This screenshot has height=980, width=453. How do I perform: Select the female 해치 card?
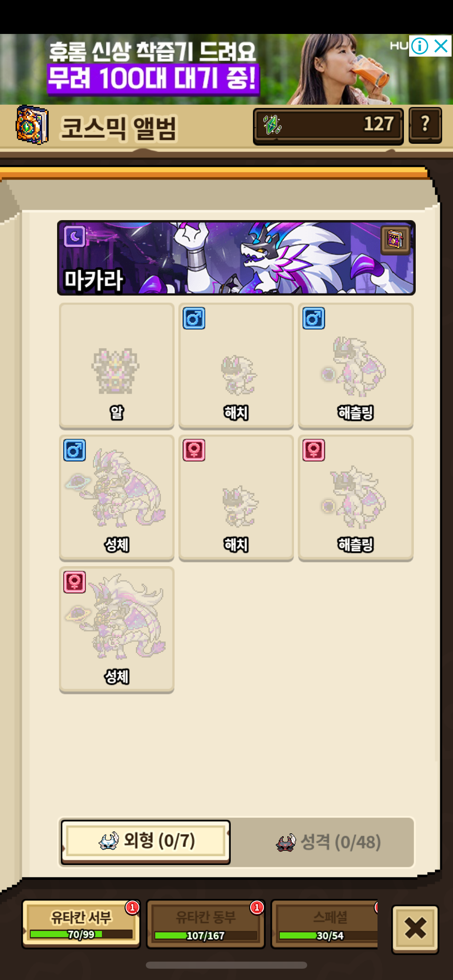236,498
